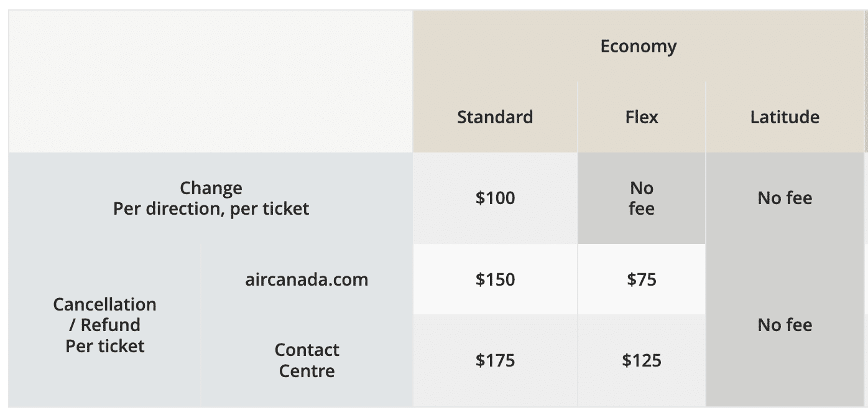Select the Latitude fare column header
Viewport: 868px width, 412px height.
click(785, 117)
